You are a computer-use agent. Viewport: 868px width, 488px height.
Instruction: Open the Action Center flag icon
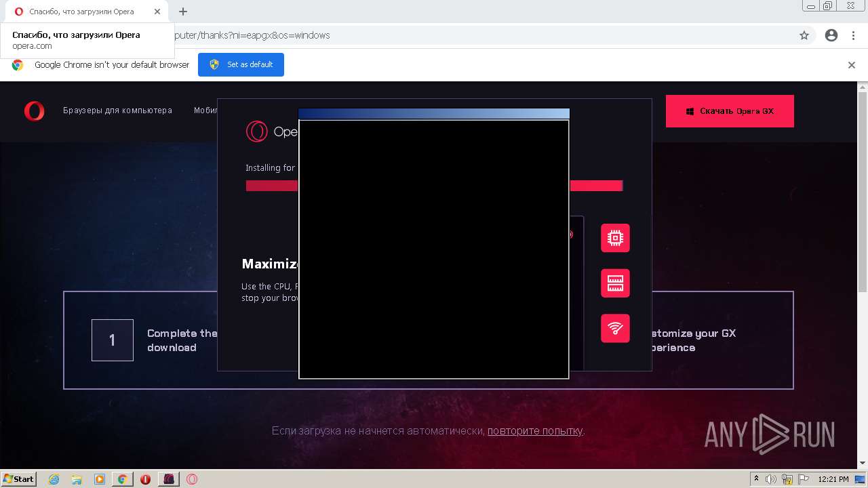pyautogui.click(x=803, y=479)
